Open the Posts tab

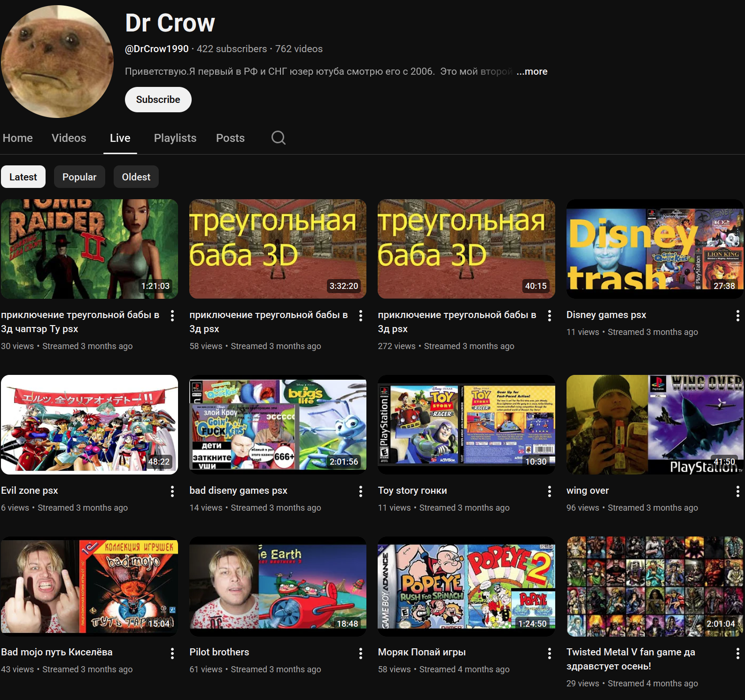click(x=230, y=138)
